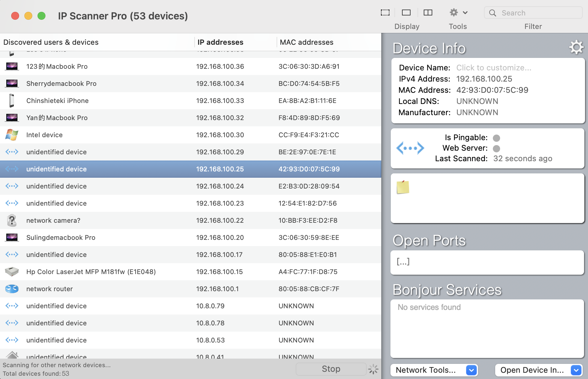
Task: Select the dotted-outline display mode
Action: click(385, 13)
